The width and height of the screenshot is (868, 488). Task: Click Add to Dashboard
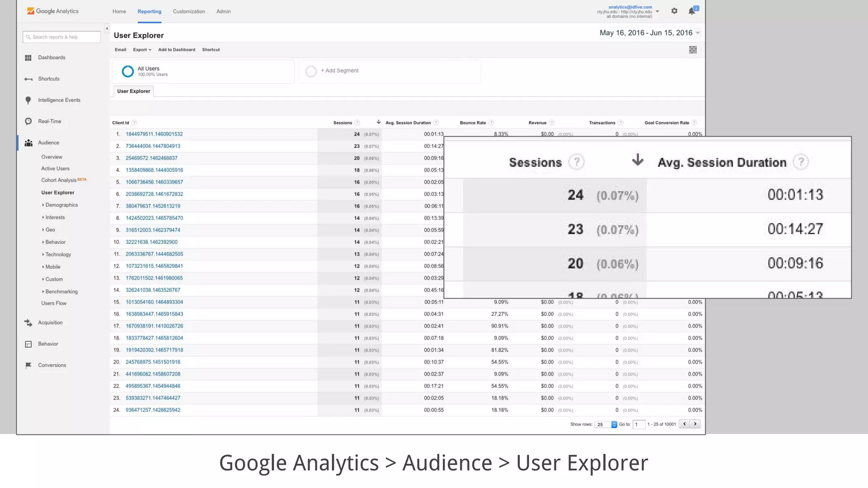pyautogui.click(x=177, y=50)
